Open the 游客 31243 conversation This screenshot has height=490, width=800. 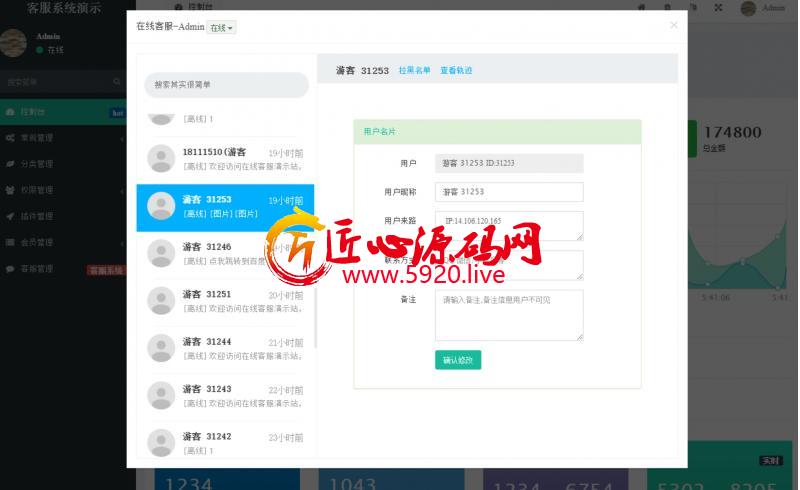(x=225, y=396)
